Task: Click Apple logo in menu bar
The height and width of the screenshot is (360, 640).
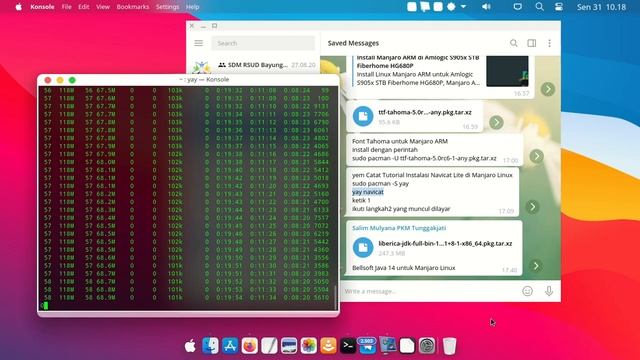Action: click(x=18, y=7)
